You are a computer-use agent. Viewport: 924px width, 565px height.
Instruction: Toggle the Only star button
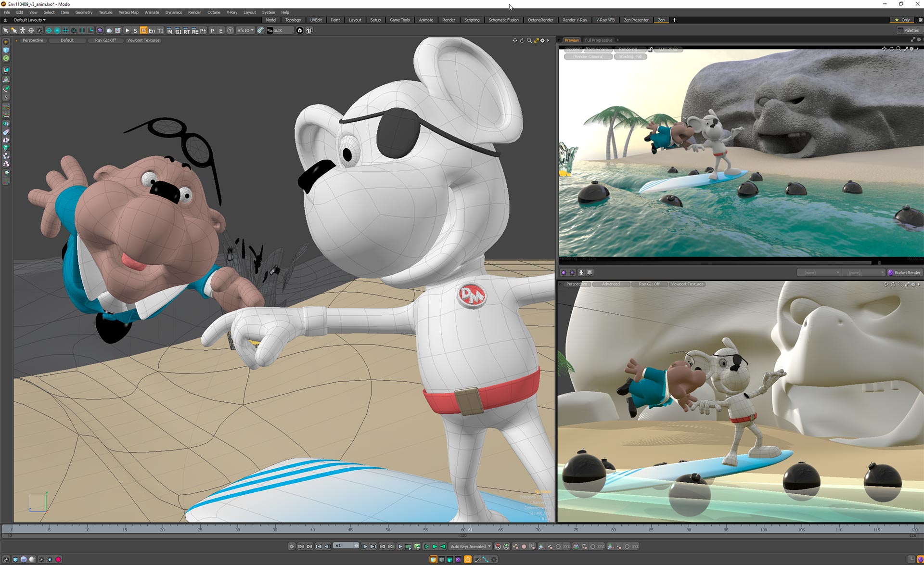click(x=902, y=20)
